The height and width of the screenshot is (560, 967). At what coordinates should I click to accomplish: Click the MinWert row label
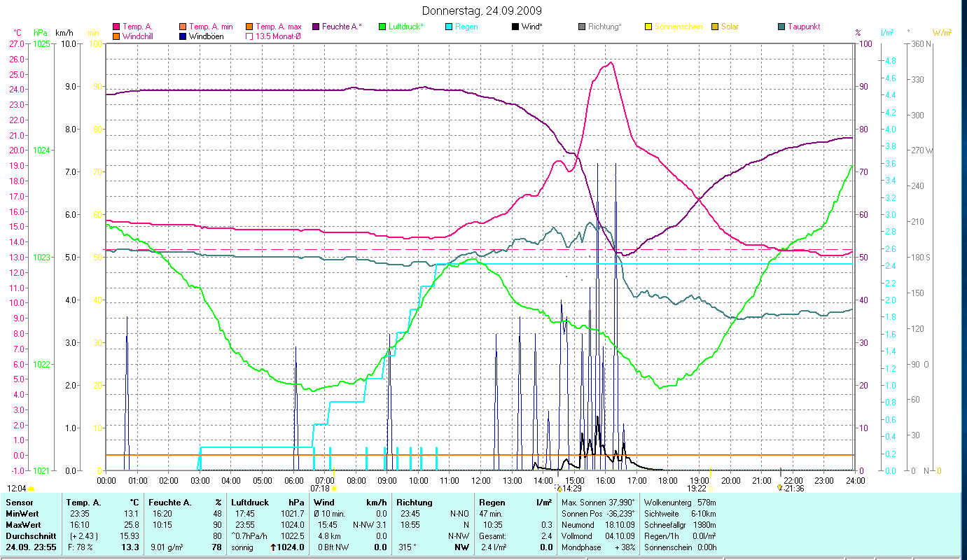click(x=22, y=514)
